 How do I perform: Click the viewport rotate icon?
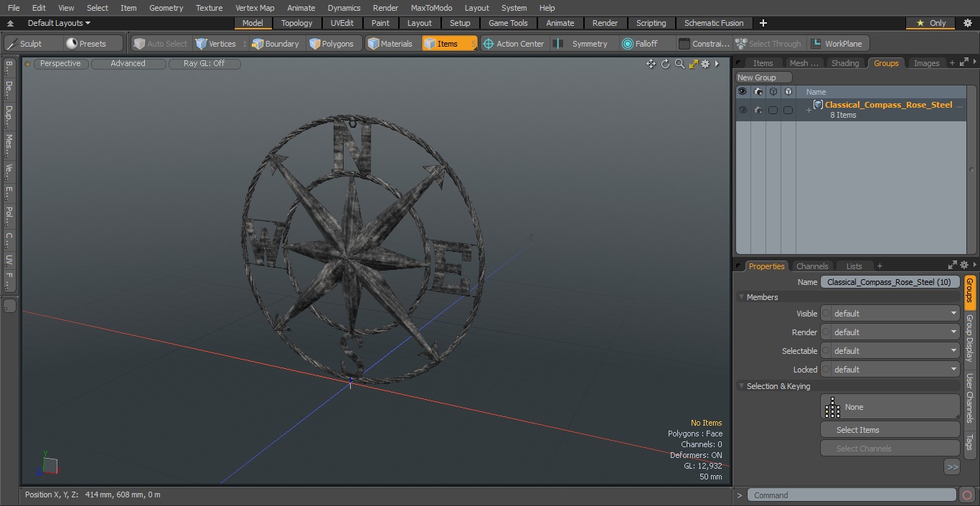pos(665,64)
